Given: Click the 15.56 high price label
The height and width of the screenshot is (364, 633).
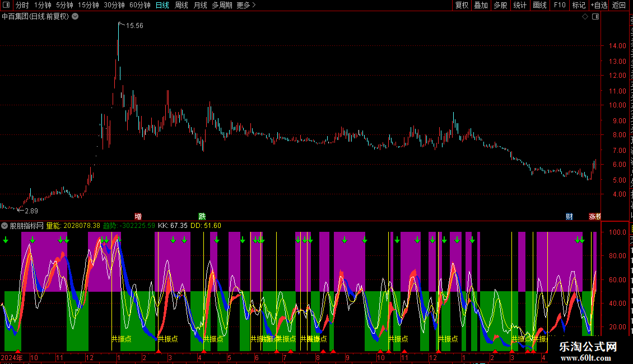Looking at the screenshot, I should click(x=134, y=25).
